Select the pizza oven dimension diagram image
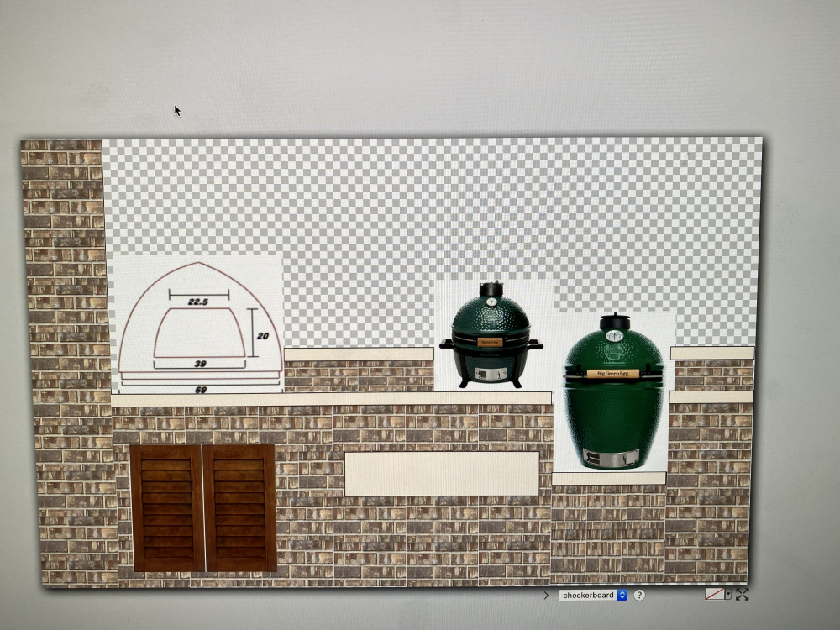 click(x=197, y=324)
